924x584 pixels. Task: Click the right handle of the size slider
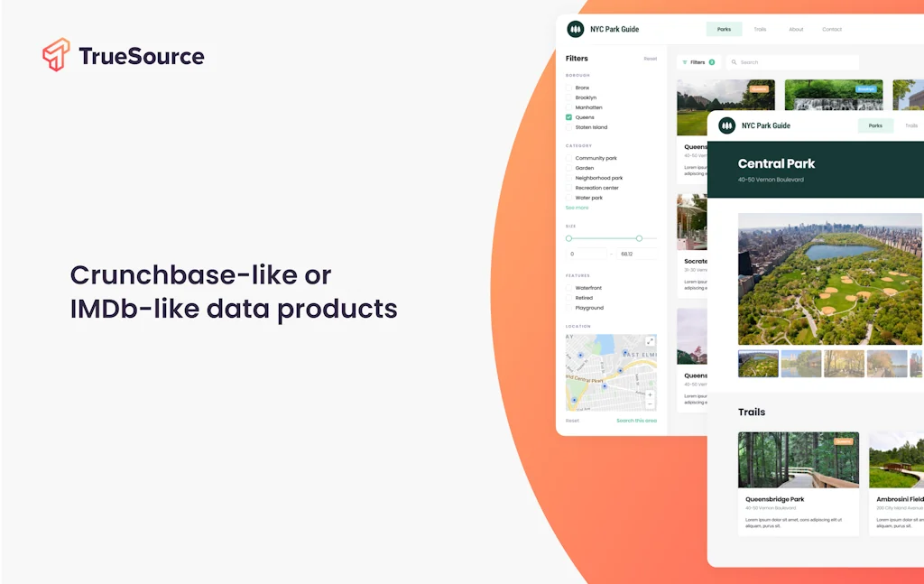click(639, 238)
